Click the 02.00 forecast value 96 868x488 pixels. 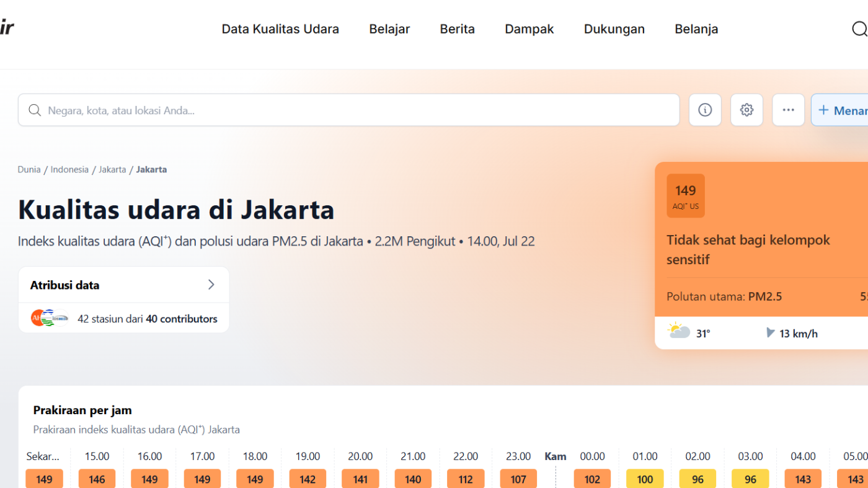(x=697, y=479)
